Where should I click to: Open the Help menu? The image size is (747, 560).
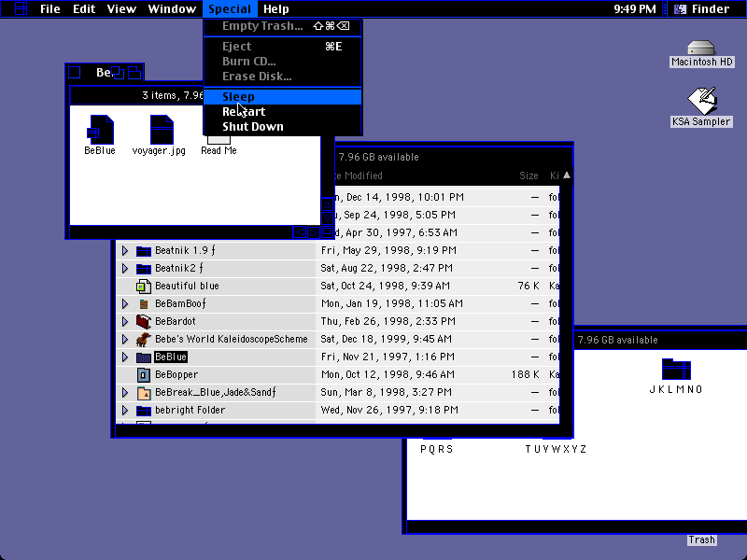point(276,8)
